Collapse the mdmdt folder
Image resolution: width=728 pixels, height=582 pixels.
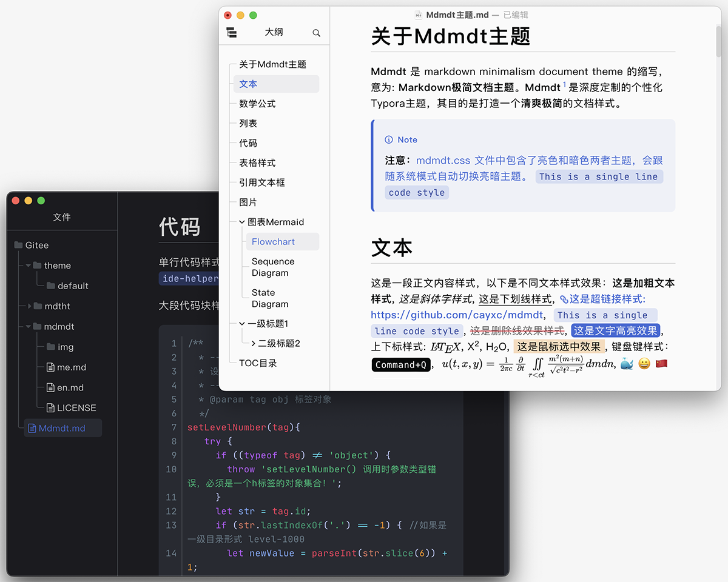tap(29, 327)
